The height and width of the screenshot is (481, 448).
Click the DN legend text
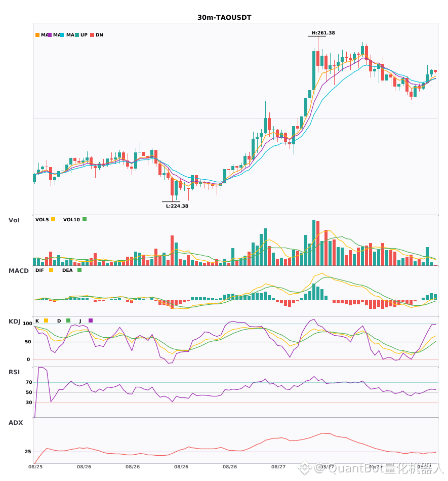click(x=99, y=35)
